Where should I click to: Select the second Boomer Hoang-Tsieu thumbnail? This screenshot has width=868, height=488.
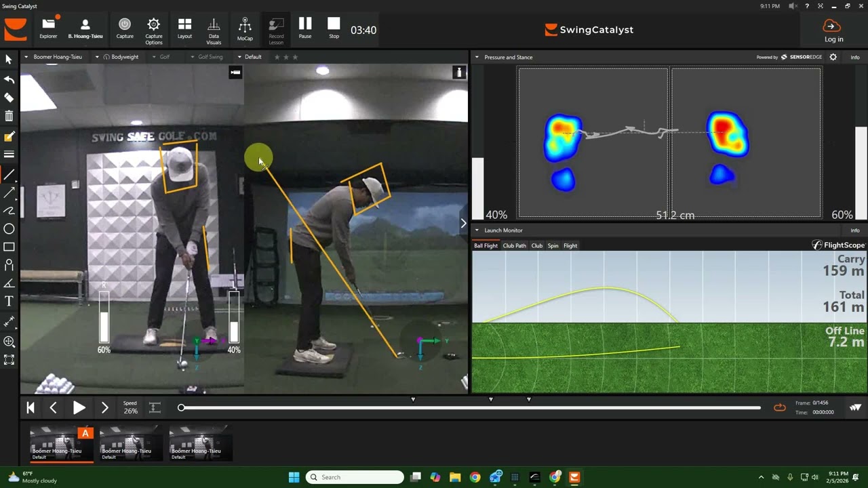pyautogui.click(x=131, y=443)
